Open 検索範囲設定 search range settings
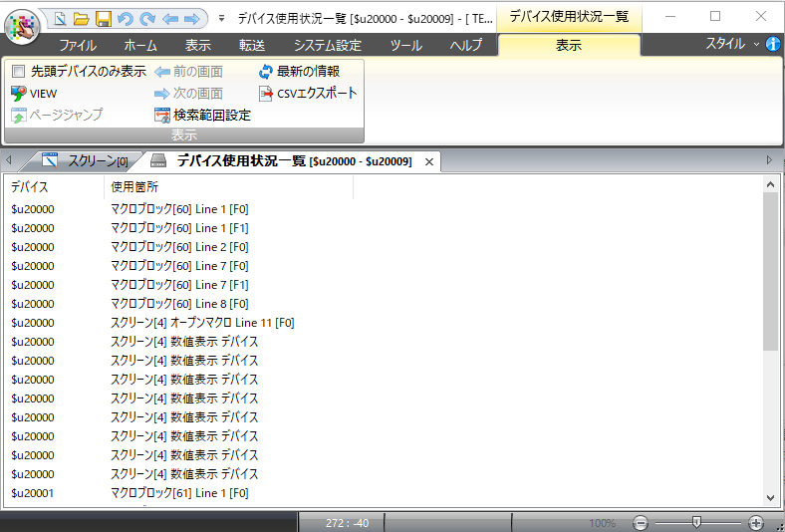Viewport: 785px width, 532px height. point(203,116)
